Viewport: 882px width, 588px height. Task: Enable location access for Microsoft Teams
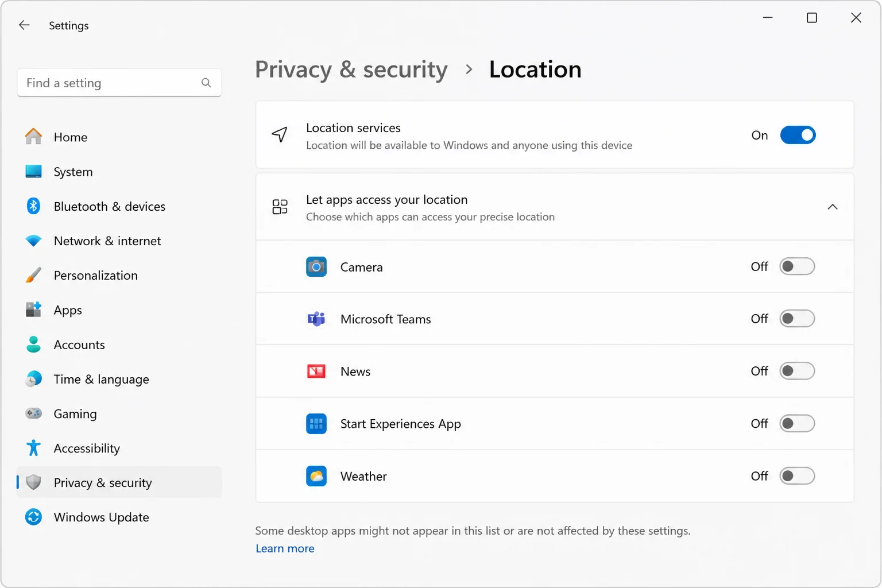click(797, 319)
